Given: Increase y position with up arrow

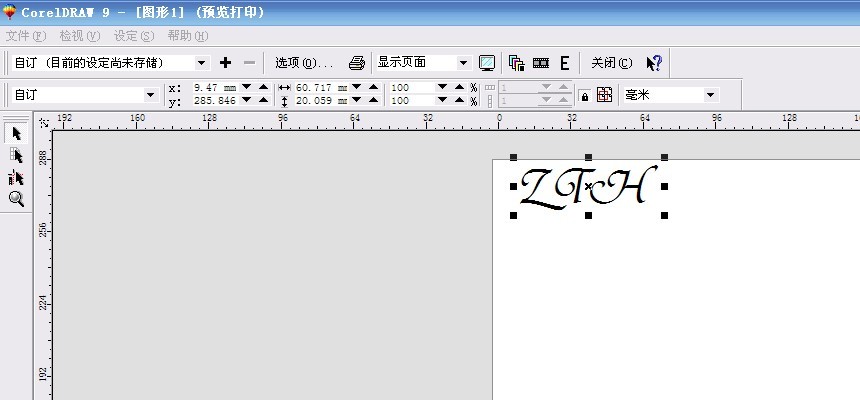Looking at the screenshot, I should coord(264,100).
